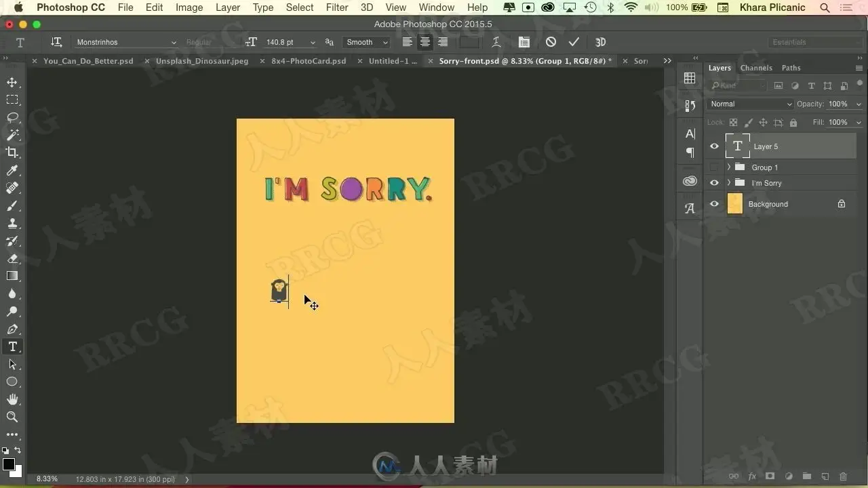Left align the text
Viewport: 868px width, 488px height.
pos(407,42)
